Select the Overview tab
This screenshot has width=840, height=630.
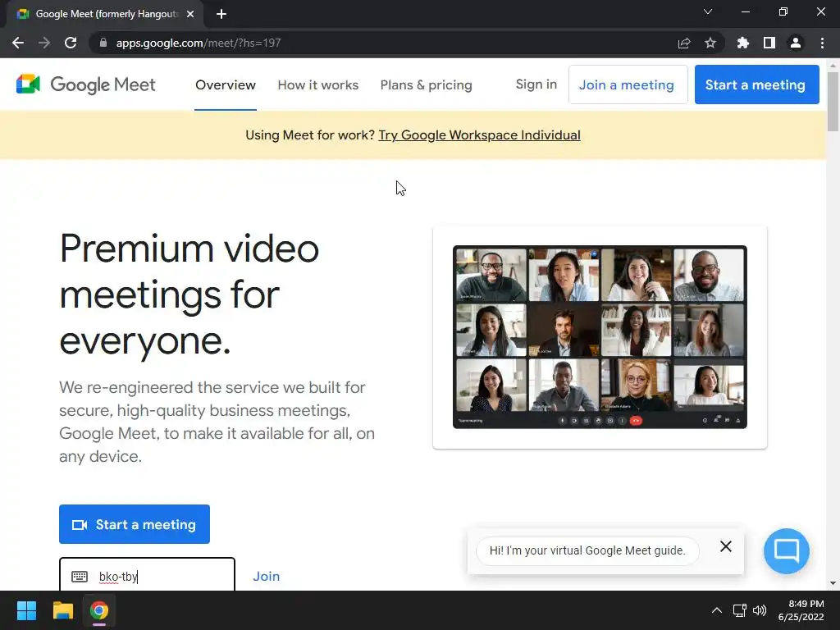(x=226, y=84)
